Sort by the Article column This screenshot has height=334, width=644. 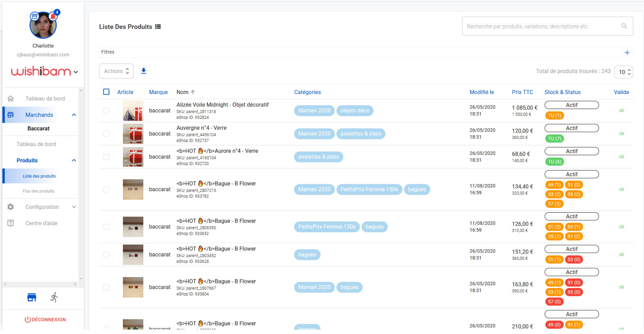click(125, 92)
